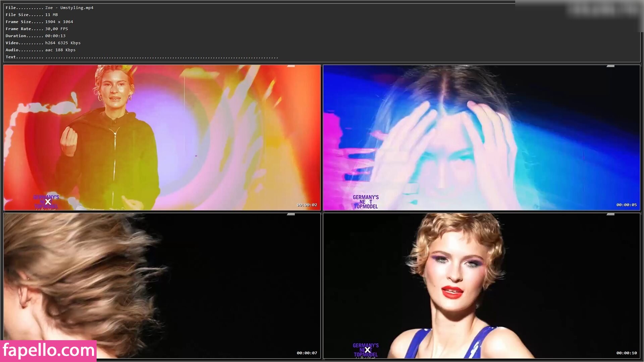Click the 00:00:05 timestamp label

tap(626, 205)
